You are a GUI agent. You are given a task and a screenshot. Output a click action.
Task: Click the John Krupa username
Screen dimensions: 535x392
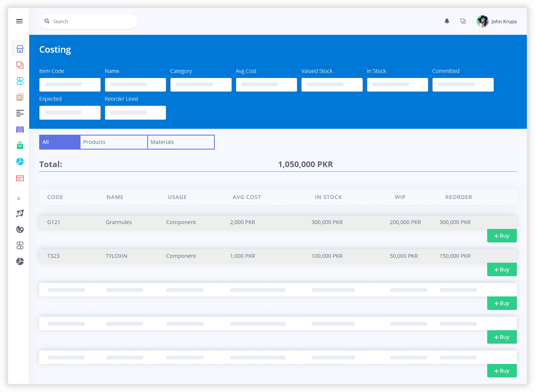pos(504,21)
